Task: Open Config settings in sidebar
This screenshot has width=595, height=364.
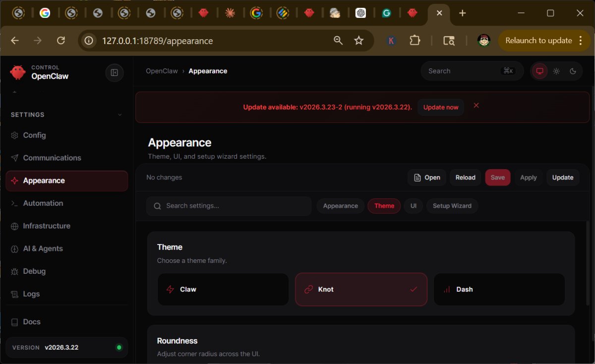Action: (66, 135)
